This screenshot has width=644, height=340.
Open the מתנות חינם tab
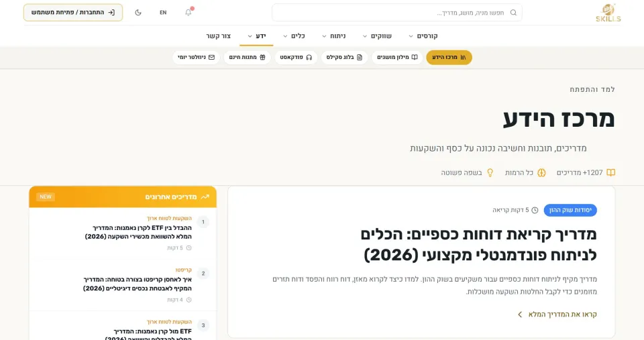click(x=248, y=58)
